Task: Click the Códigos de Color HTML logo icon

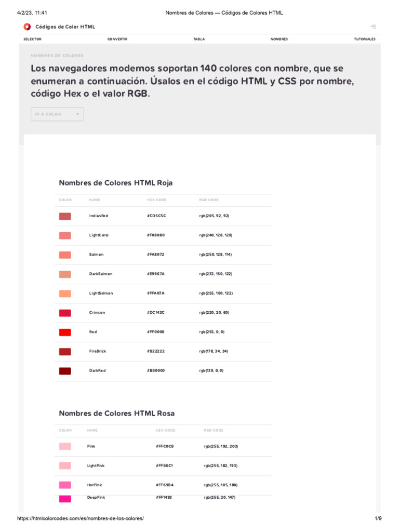Action: click(x=27, y=26)
